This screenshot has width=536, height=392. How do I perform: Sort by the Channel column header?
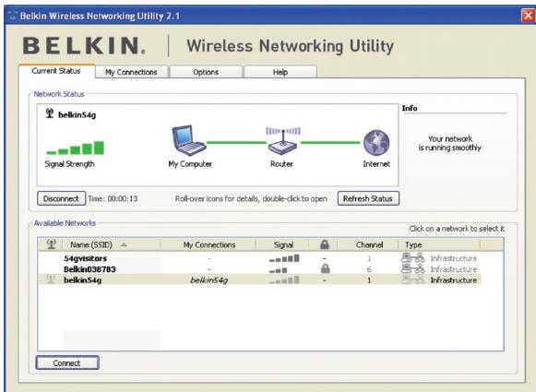click(369, 244)
